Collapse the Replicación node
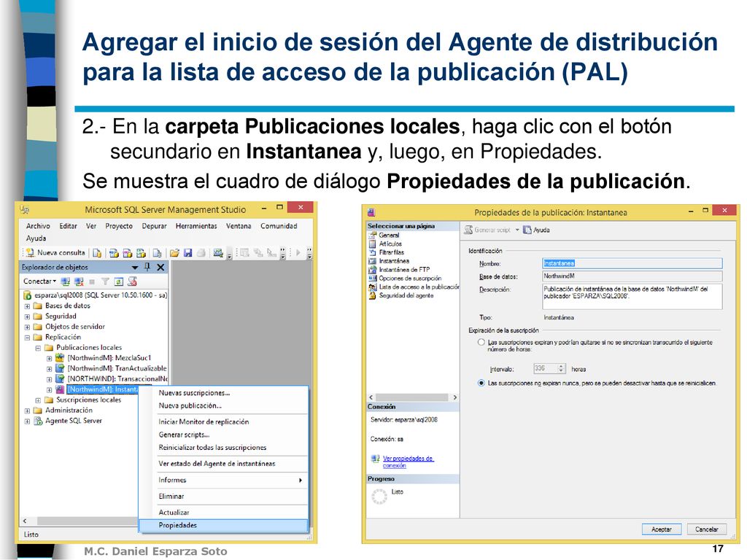Screen dimensions: 747x560 [x=27, y=338]
